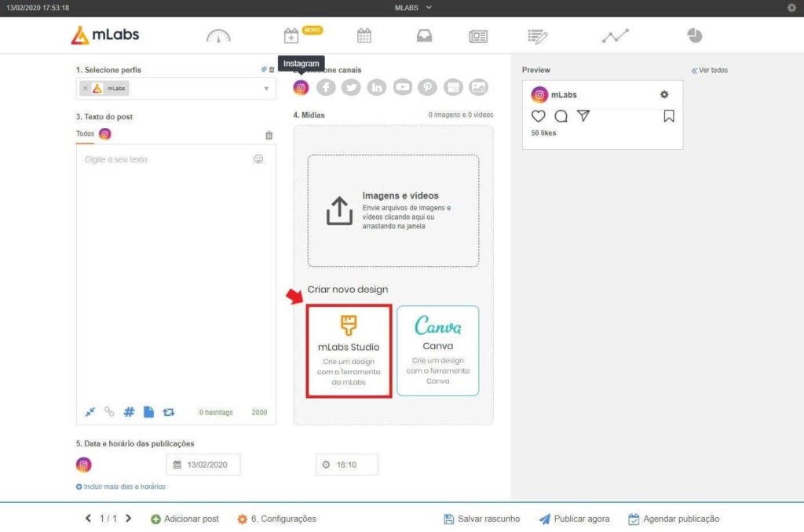Open the Ver todos link
This screenshot has height=532, width=804.
[710, 70]
